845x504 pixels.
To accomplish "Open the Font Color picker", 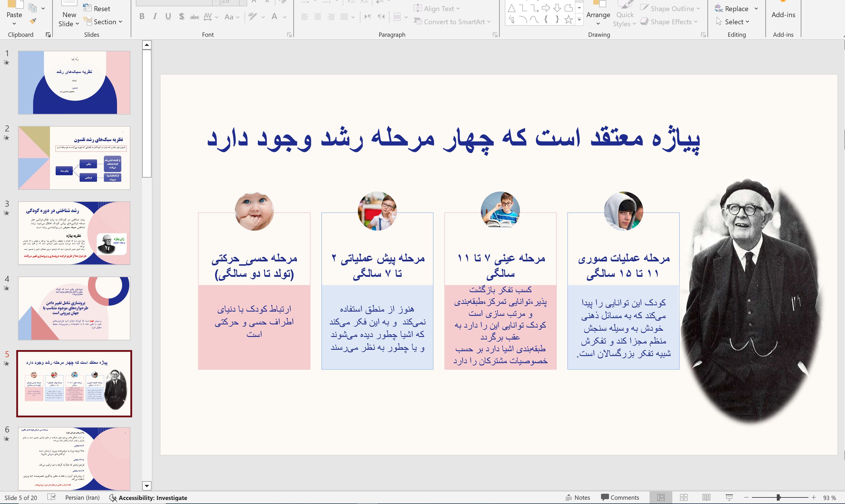I will 275,17.
